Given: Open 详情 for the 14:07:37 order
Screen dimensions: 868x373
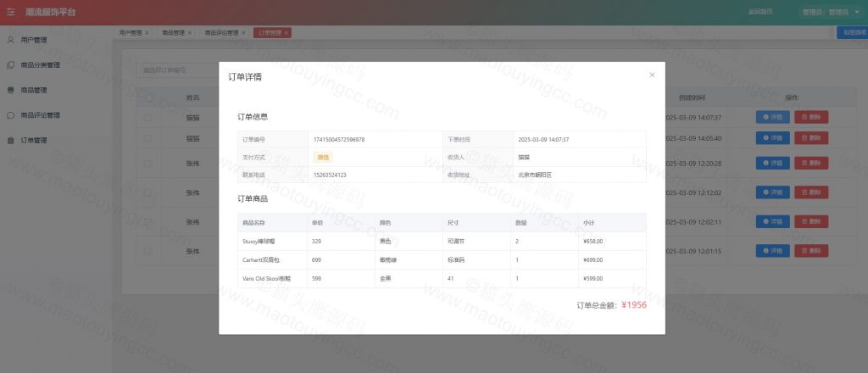Looking at the screenshot, I should pos(773,117).
